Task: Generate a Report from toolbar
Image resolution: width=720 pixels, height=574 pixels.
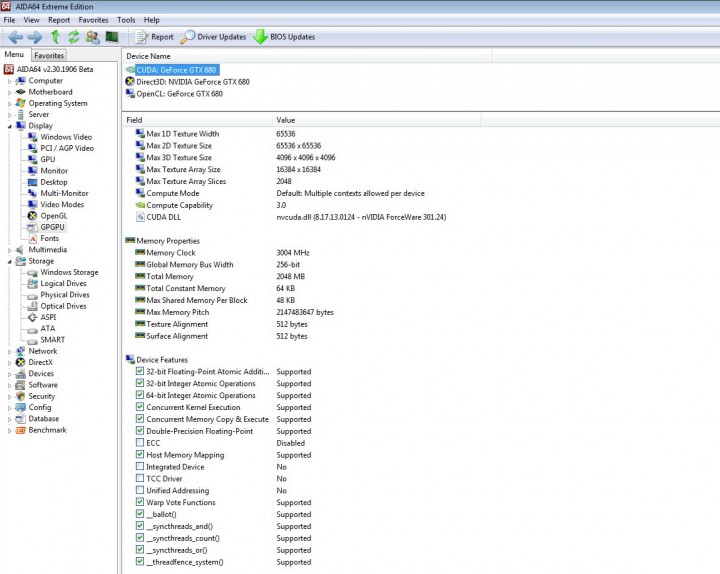Action: pos(154,37)
